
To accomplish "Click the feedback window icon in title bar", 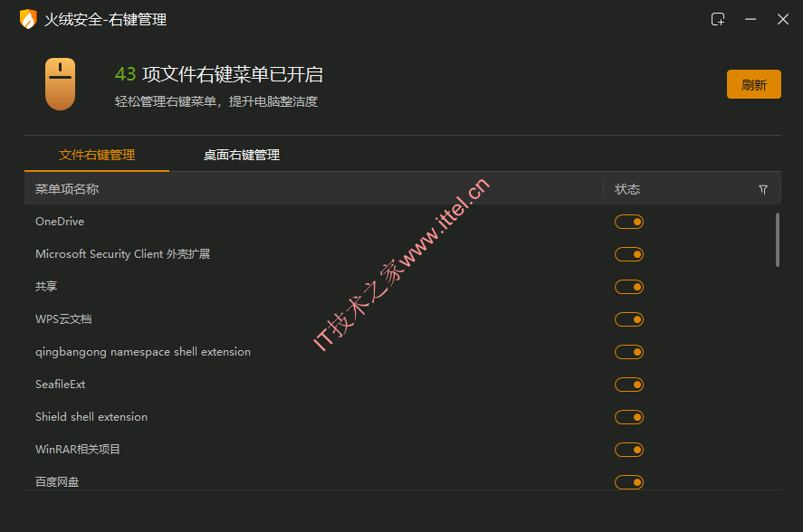I will tap(718, 20).
